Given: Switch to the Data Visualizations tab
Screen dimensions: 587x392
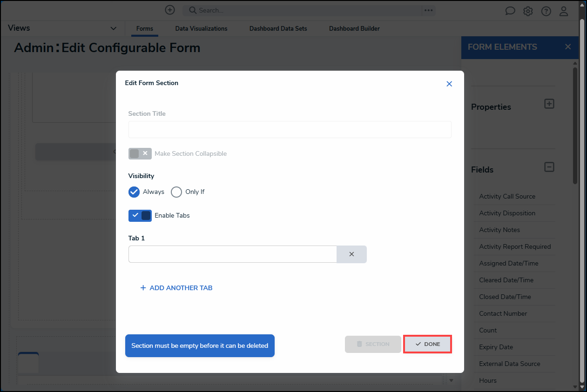Looking at the screenshot, I should coord(201,28).
